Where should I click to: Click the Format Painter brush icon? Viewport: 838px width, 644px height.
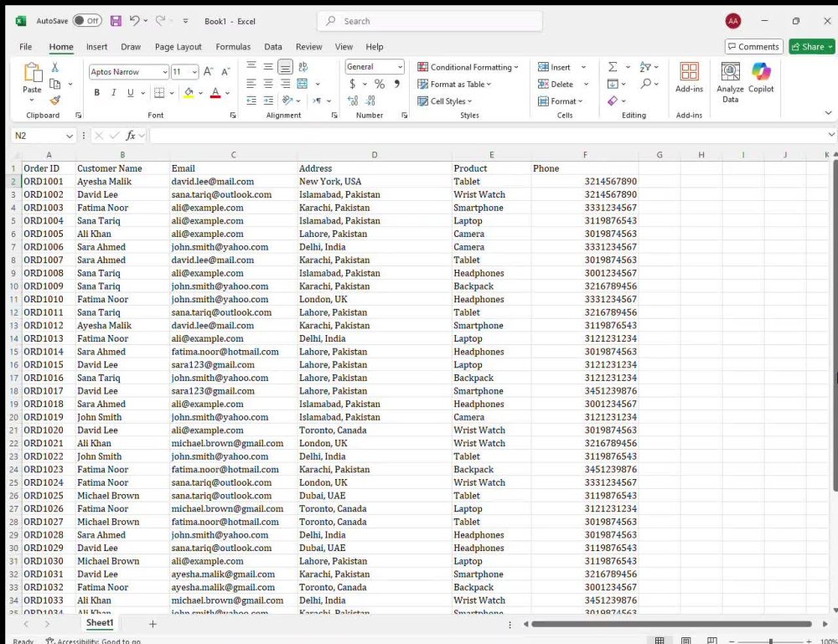(55, 100)
